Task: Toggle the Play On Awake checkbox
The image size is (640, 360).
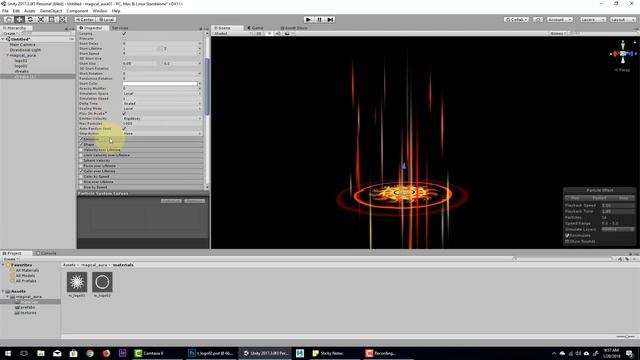Action: coord(124,113)
